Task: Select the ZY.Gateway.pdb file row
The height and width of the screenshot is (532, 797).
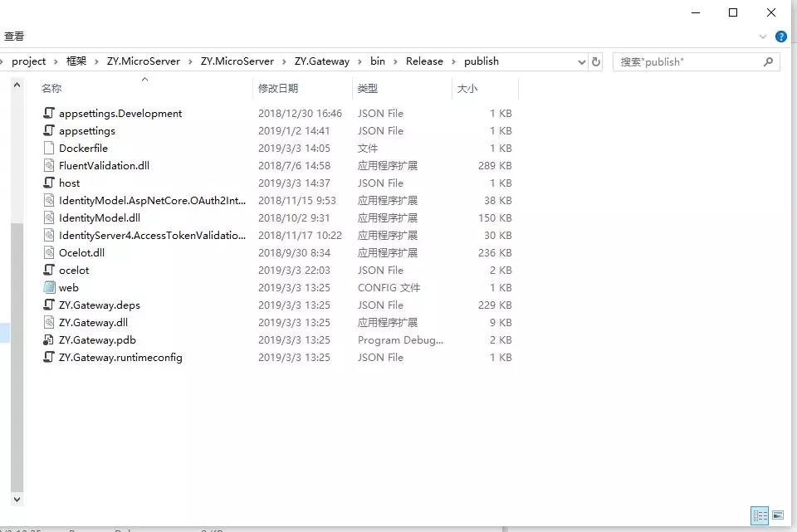Action: coord(97,339)
